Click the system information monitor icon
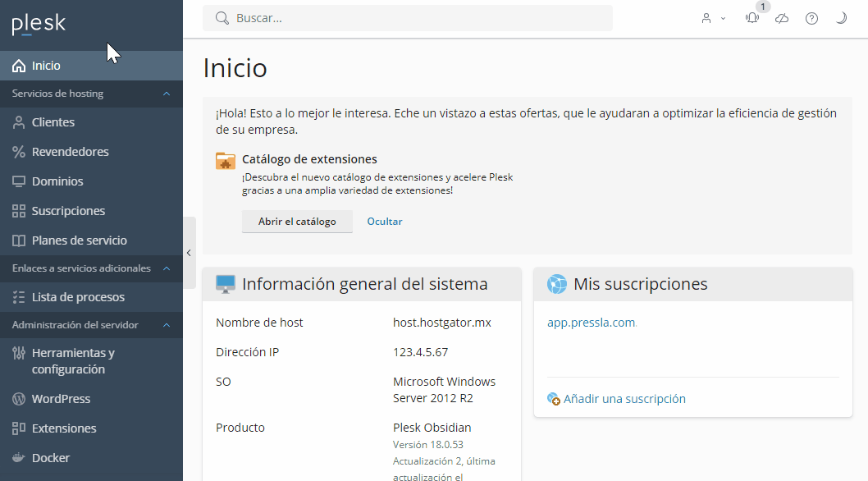Viewport: 868px width, 481px height. coord(226,284)
